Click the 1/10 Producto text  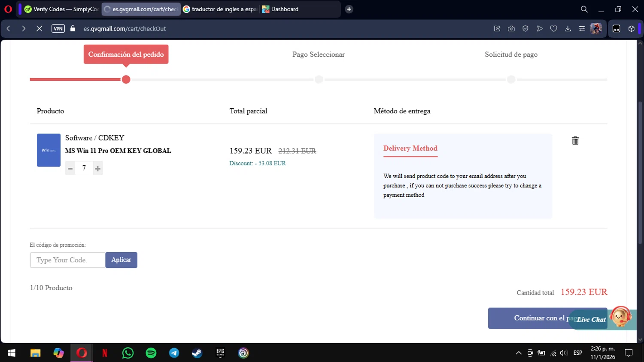coord(51,288)
